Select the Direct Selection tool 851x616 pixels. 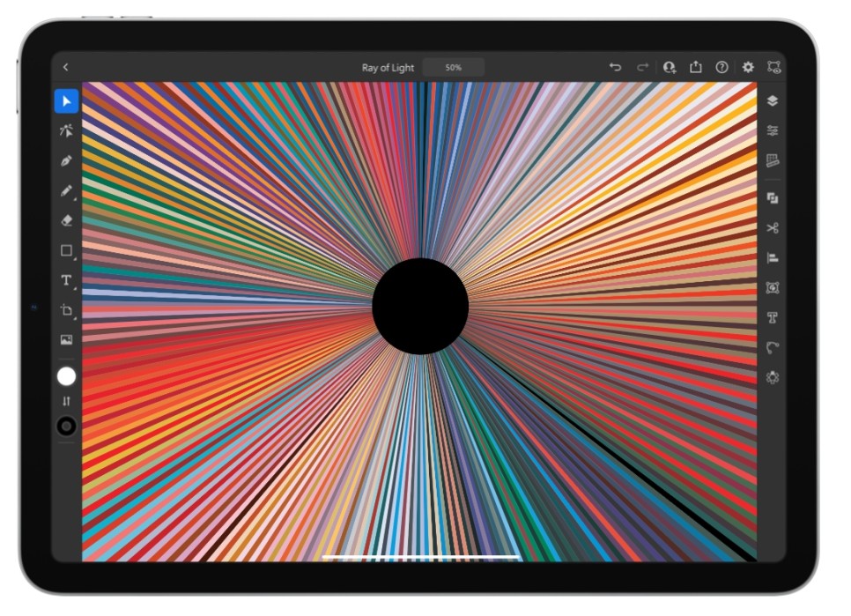66,130
